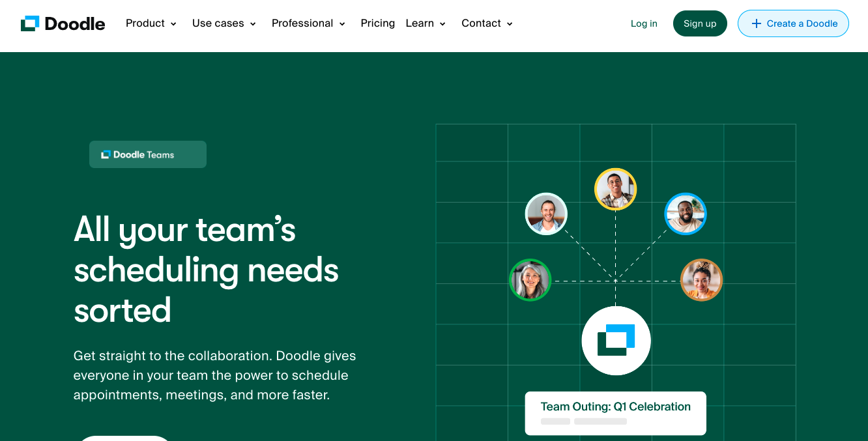The height and width of the screenshot is (441, 868).
Task: Click the headline "All your team's scheduling needs sorted"
Action: (206, 269)
